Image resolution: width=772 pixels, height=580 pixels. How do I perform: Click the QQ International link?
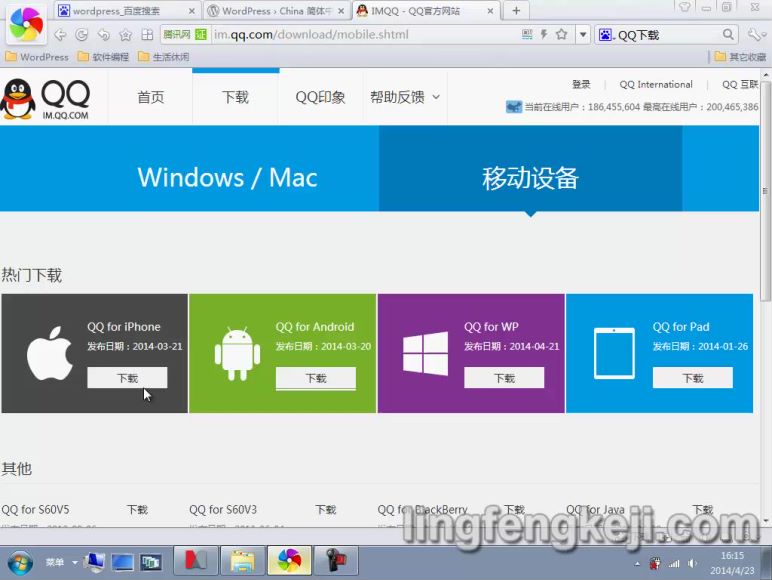[656, 84]
